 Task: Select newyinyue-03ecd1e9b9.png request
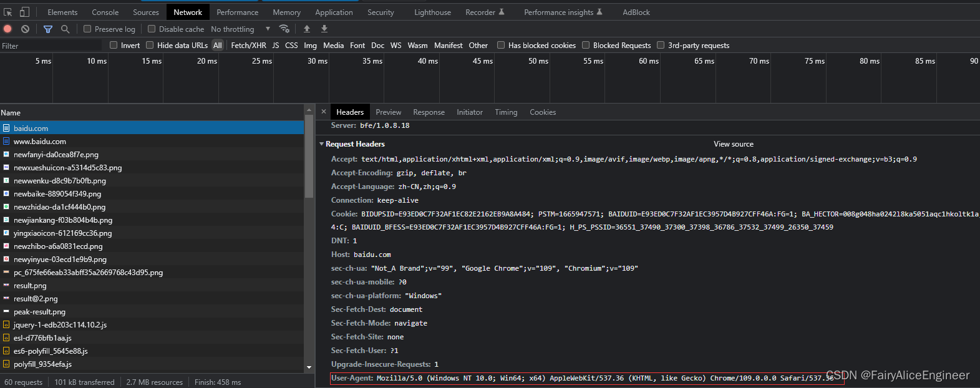coord(152,259)
